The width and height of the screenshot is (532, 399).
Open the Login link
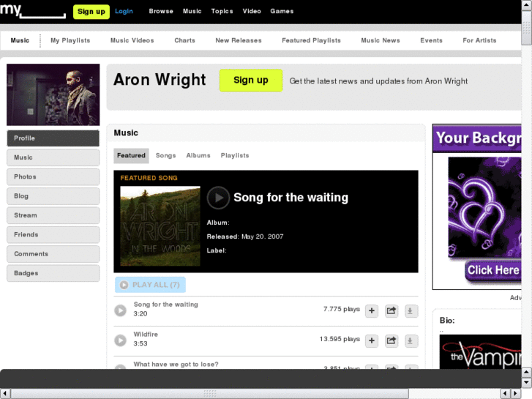tap(124, 11)
